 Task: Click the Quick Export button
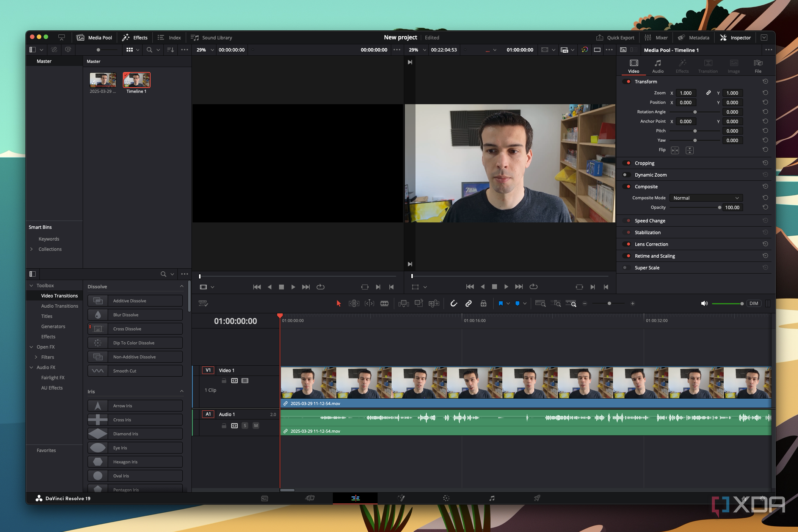(x=615, y=38)
